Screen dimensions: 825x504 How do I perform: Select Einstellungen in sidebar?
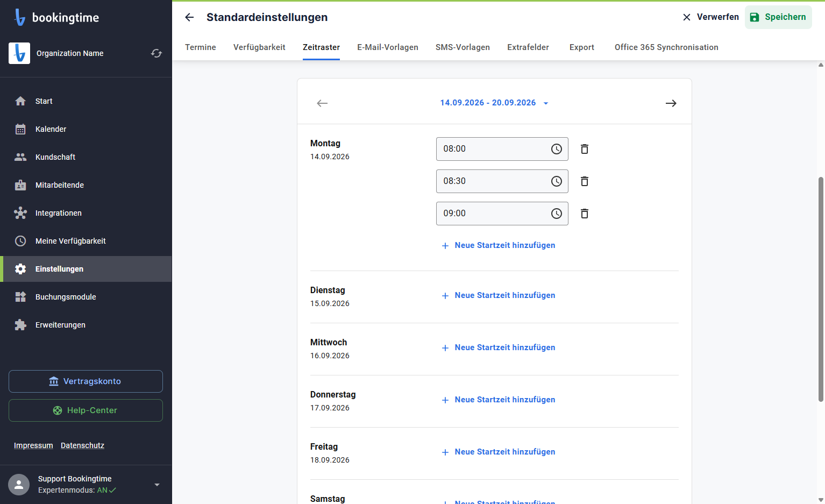(x=86, y=269)
